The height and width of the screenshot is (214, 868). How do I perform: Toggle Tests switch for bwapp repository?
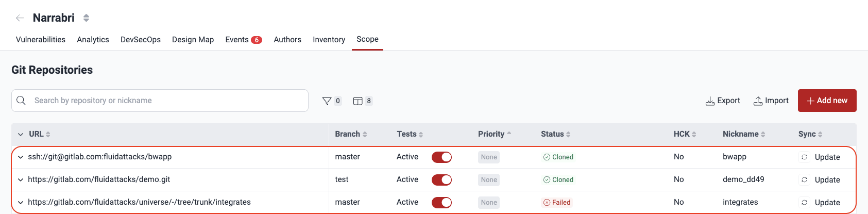pos(441,157)
